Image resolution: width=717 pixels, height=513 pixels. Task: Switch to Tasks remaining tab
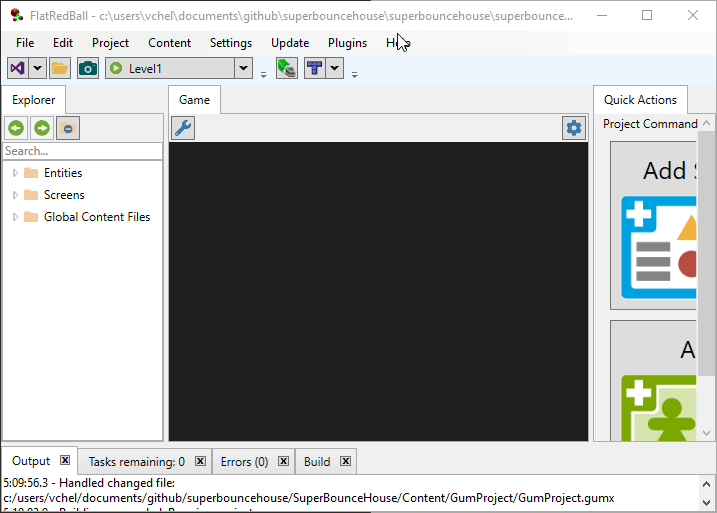(136, 462)
